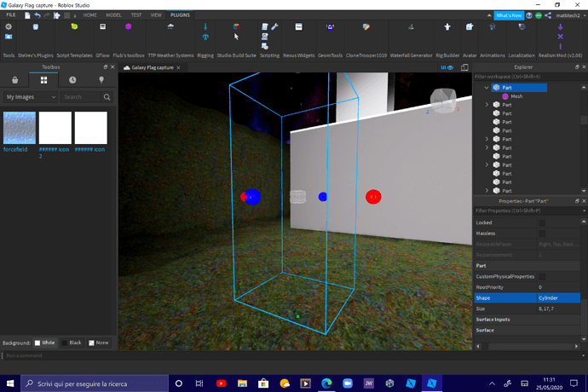
Task: Open the CloneTrooper1019 plugin icon
Action: pyautogui.click(x=366, y=26)
